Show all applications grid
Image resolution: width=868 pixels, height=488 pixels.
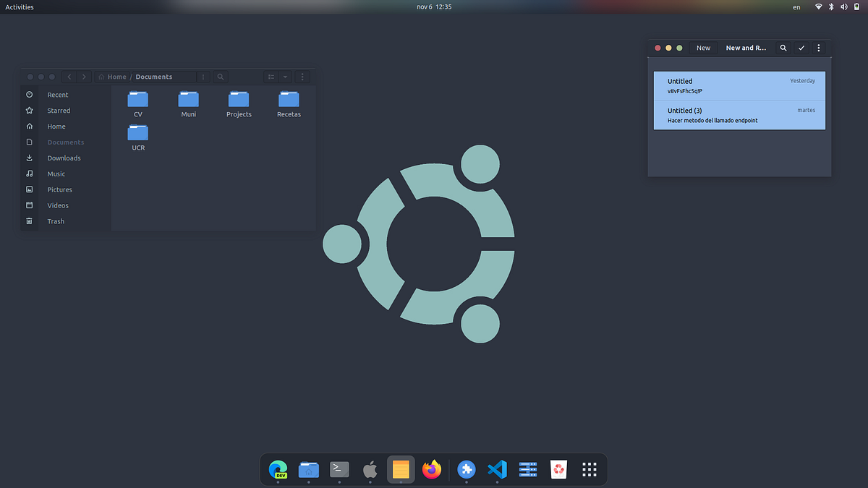coord(590,469)
